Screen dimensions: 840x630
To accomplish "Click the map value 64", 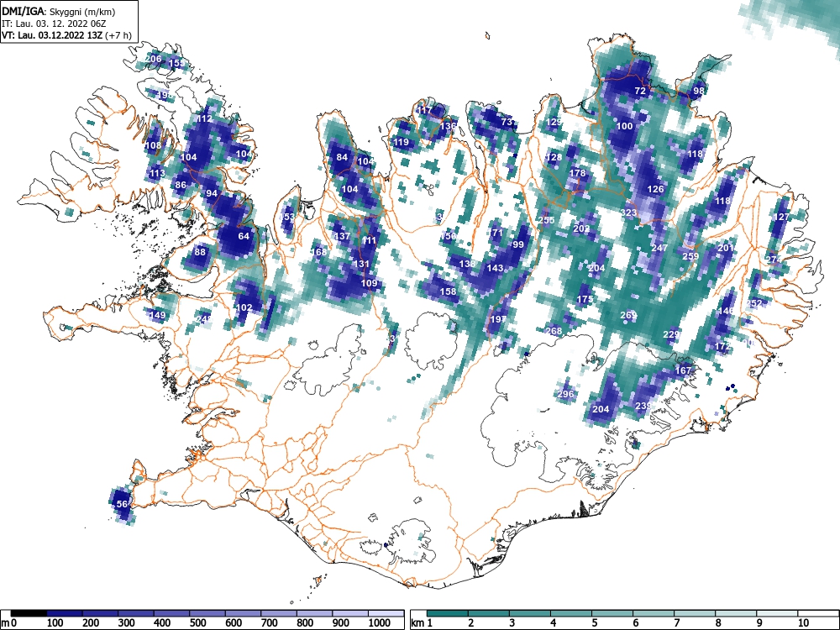I will point(244,236).
